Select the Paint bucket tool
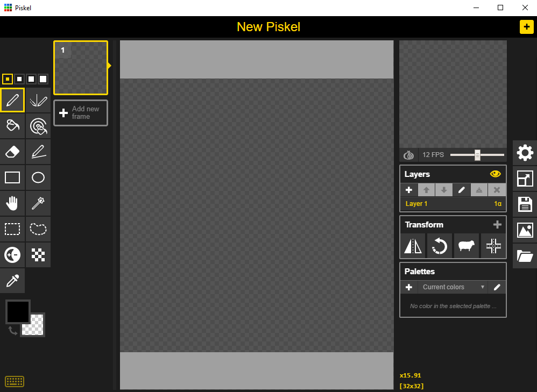Image resolution: width=537 pixels, height=392 pixels. [x=12, y=126]
